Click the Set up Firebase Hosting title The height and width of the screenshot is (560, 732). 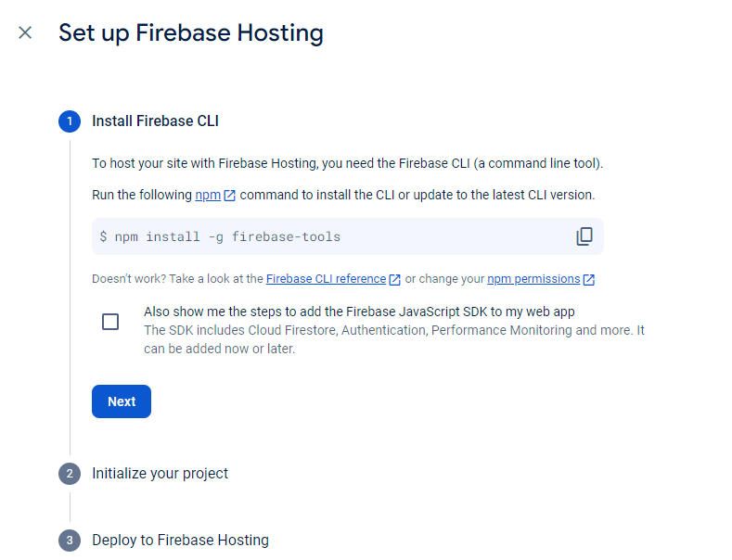pos(191,33)
